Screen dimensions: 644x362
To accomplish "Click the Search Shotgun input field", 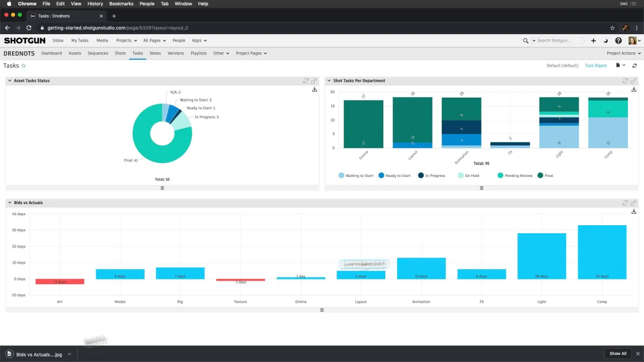I will (559, 41).
